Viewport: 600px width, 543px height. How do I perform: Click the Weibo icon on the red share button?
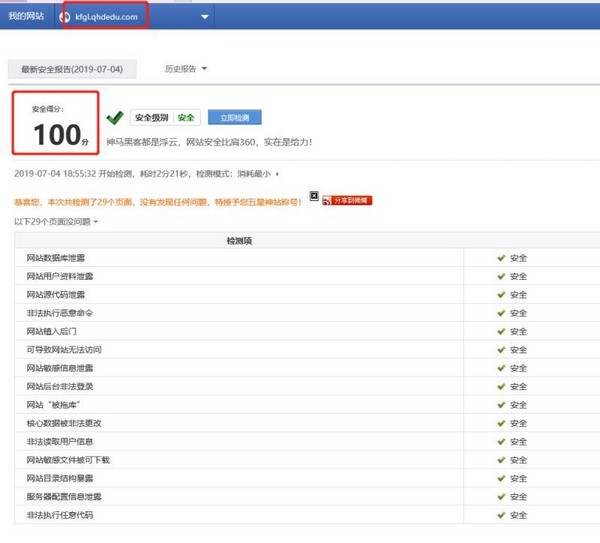coord(327,201)
